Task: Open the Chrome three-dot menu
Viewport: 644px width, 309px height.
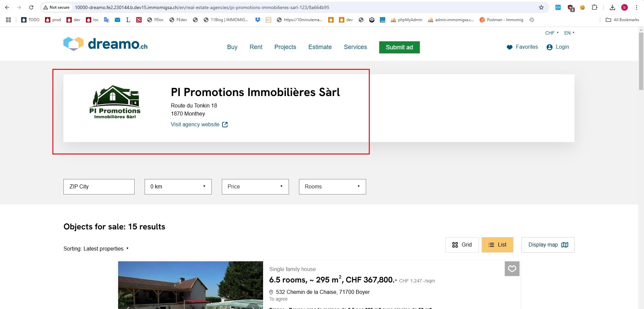Action: coord(637,7)
